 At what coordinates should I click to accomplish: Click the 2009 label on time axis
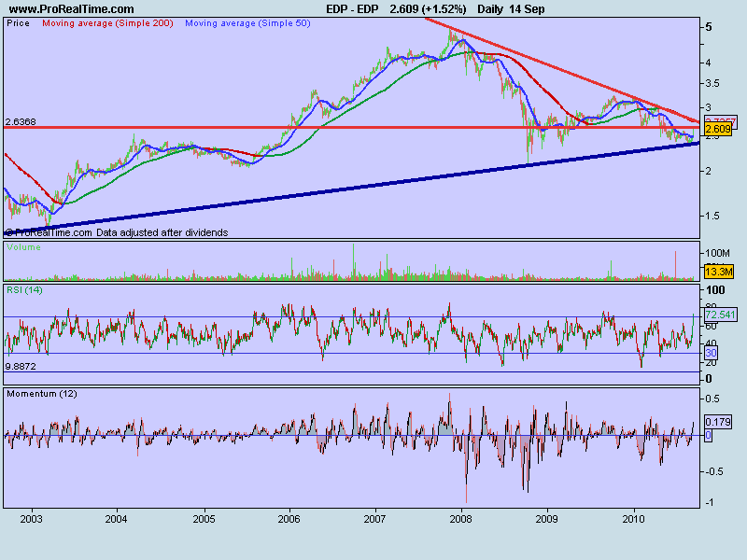click(546, 519)
